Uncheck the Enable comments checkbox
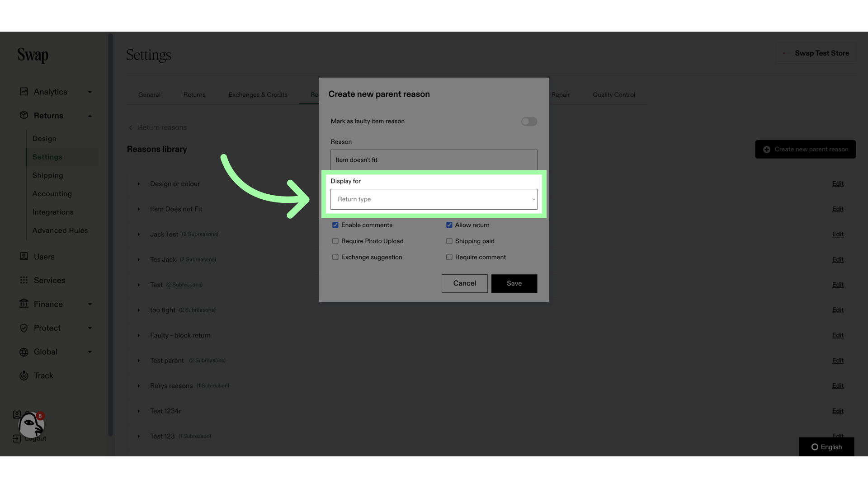The image size is (868, 488). 335,225
